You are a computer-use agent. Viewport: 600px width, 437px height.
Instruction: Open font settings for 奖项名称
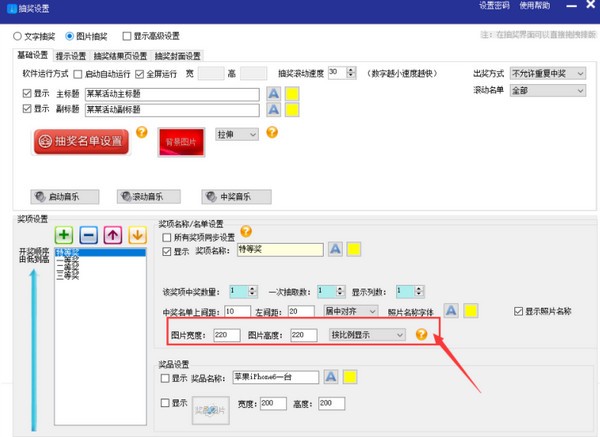click(336, 248)
